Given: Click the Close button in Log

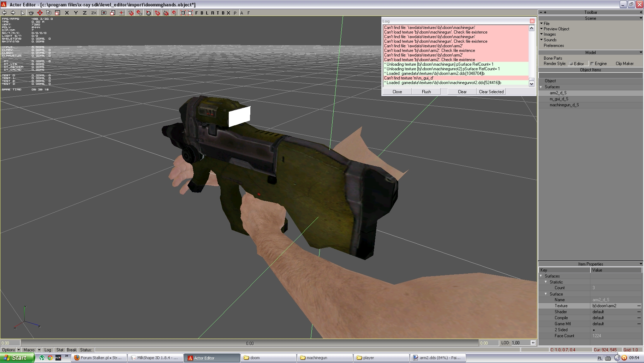Looking at the screenshot, I should point(397,91).
